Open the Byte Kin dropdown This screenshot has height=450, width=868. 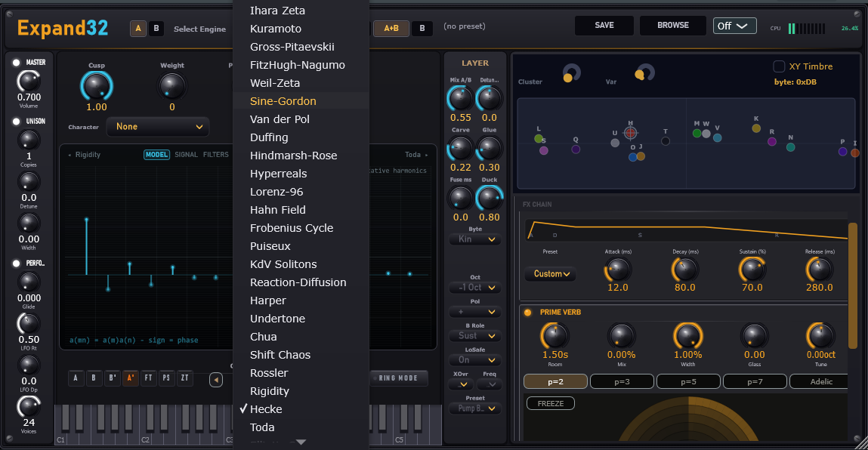pyautogui.click(x=475, y=239)
